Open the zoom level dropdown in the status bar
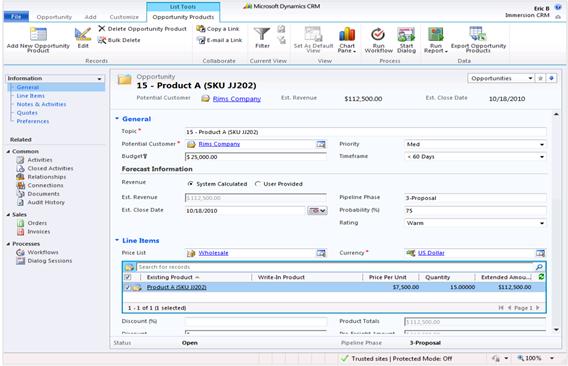The height and width of the screenshot is (366, 568). pos(552,358)
